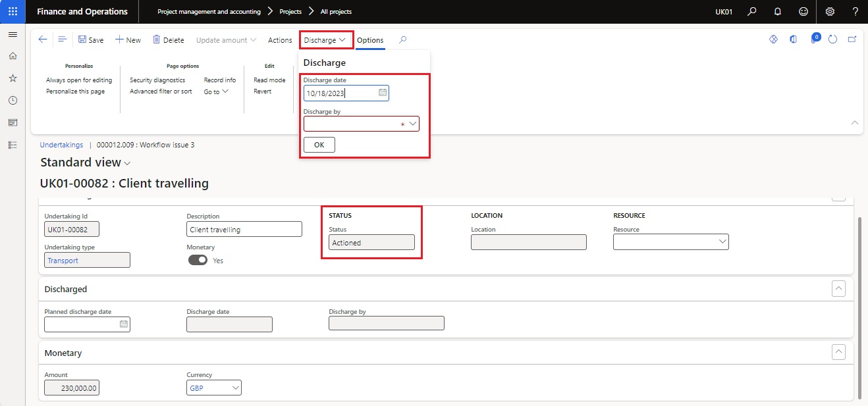The image size is (868, 406).
Task: Click Delete in the action pane
Action: (169, 40)
